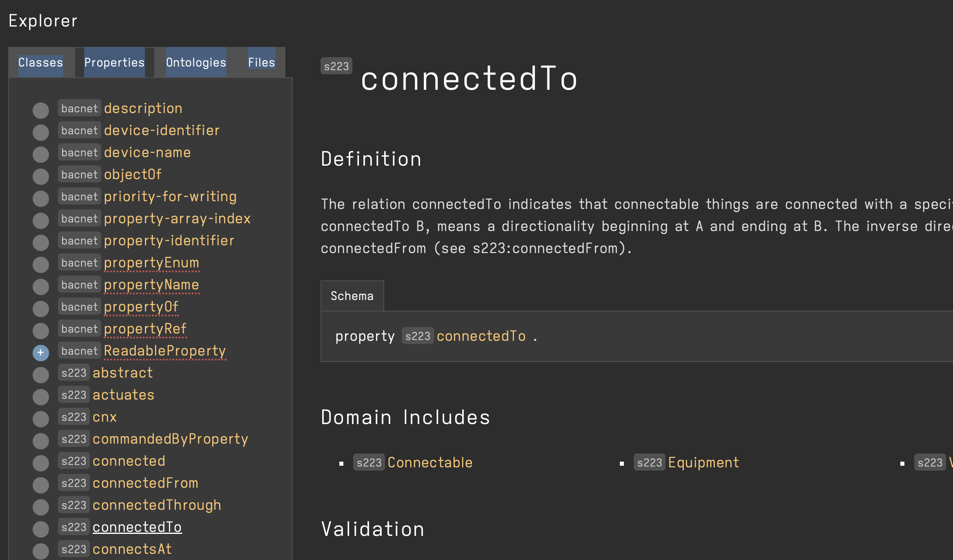Open the Schema tab in definition

tap(352, 296)
